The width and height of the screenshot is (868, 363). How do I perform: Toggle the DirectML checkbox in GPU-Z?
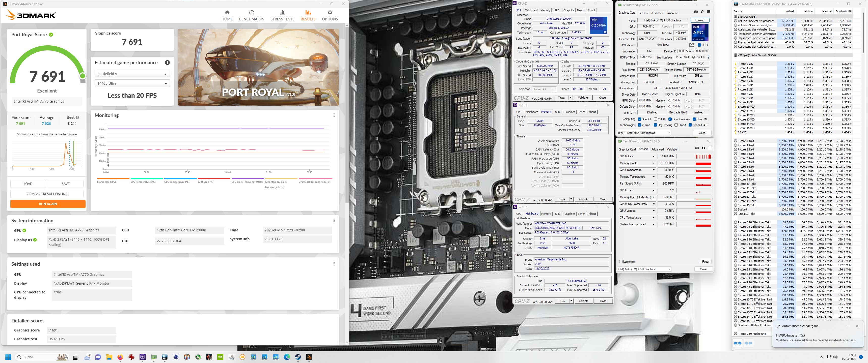tap(694, 119)
